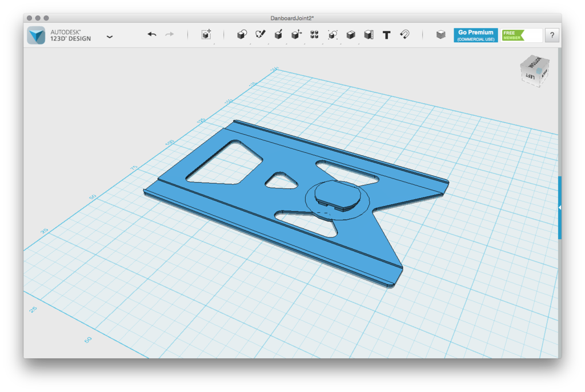Open Help with the question mark button
This screenshot has width=585, height=392.
[552, 35]
